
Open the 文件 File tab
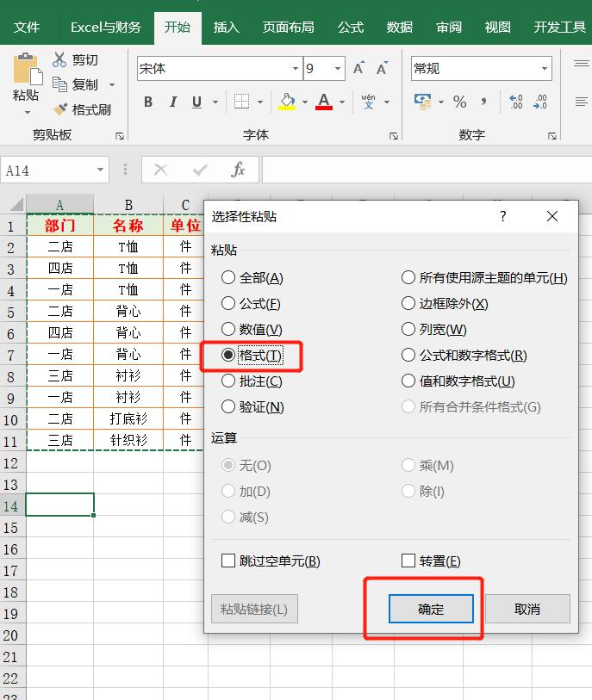point(27,28)
